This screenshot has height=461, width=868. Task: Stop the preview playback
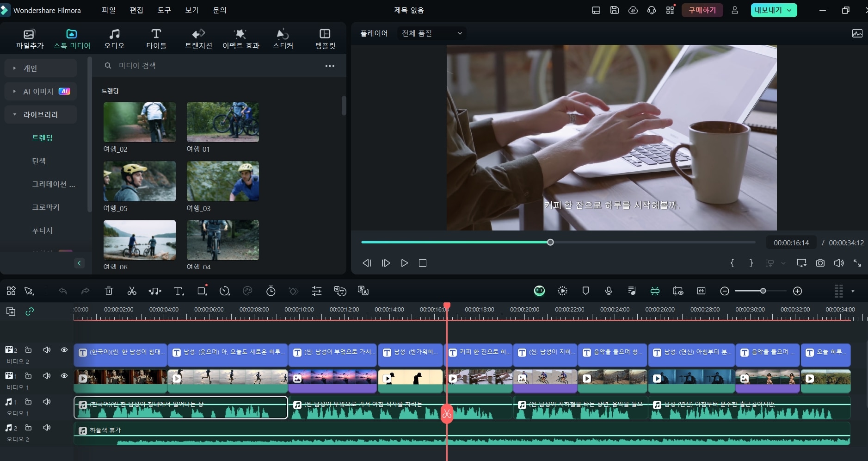coord(423,263)
